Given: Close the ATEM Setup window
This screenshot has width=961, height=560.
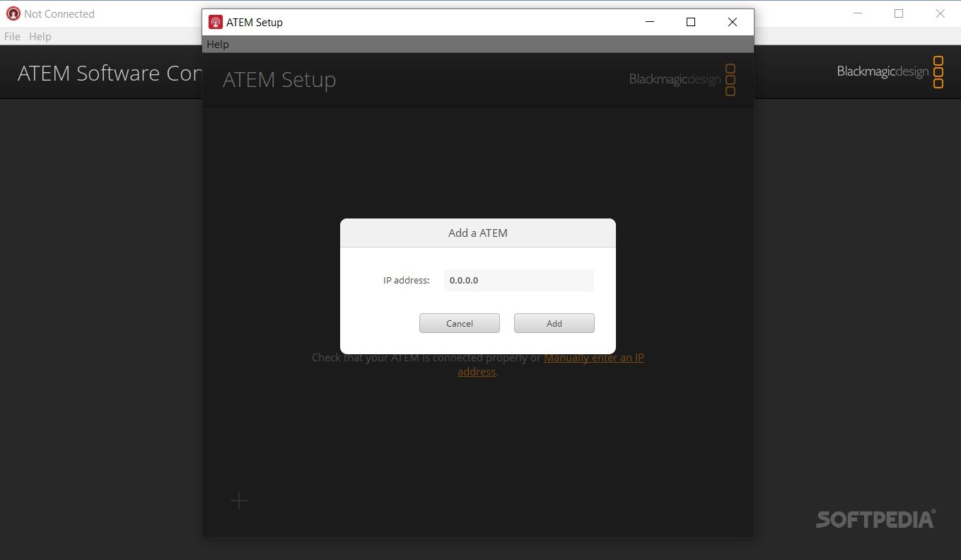Looking at the screenshot, I should click(733, 22).
